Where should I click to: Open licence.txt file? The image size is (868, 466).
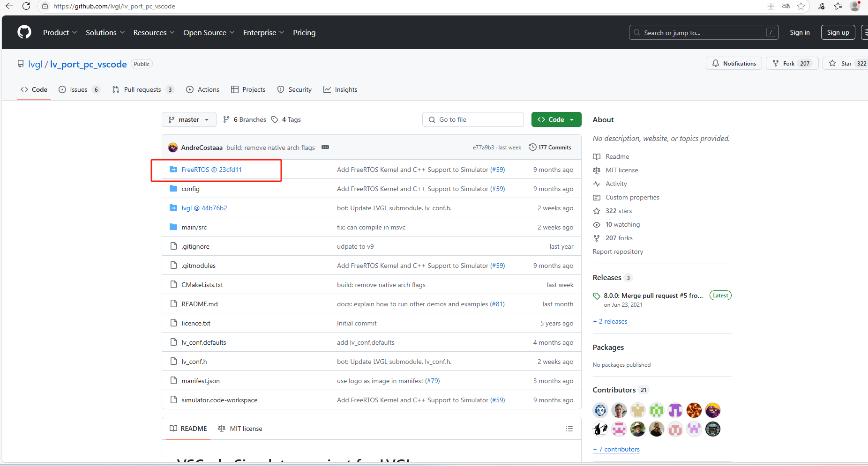click(x=196, y=323)
